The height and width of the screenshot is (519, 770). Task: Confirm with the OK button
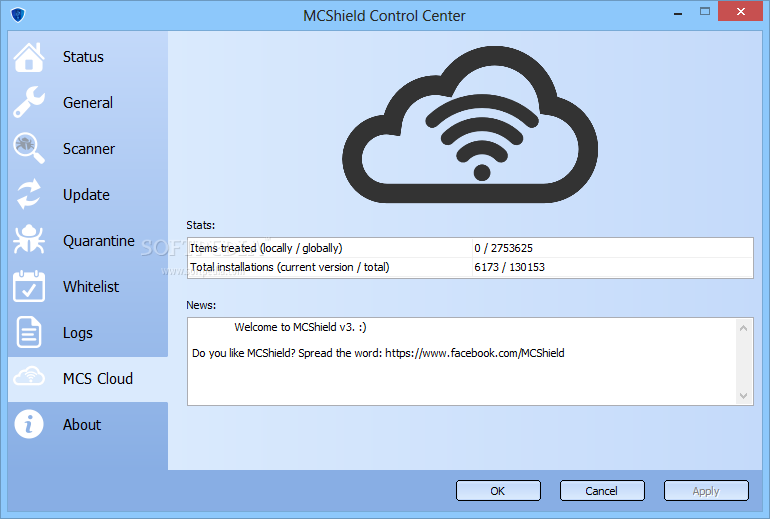tap(498, 491)
